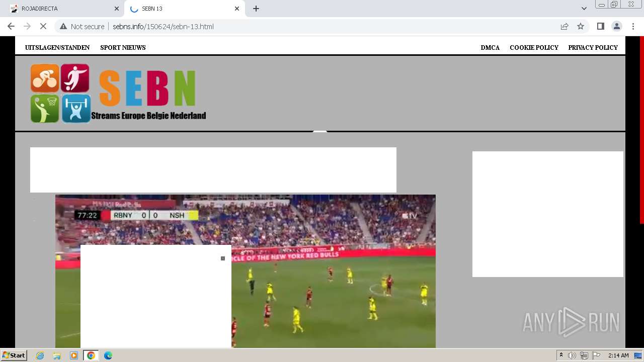Open Chrome three-dot menu
The image size is (644, 362).
coord(633,26)
